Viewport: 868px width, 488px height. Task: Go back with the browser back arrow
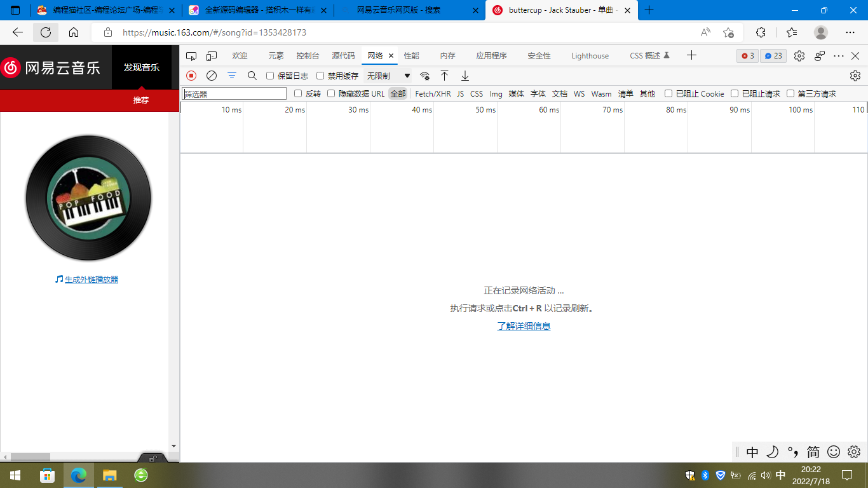(18, 32)
